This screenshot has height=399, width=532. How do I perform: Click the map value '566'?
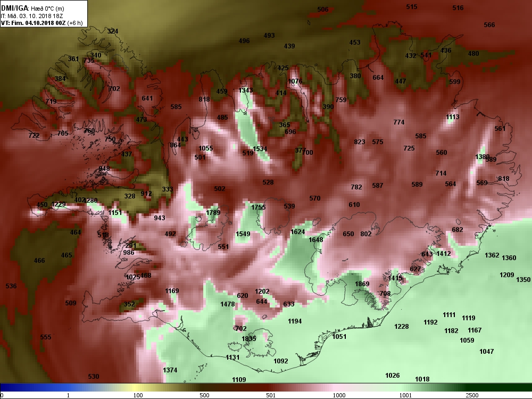[489, 25]
